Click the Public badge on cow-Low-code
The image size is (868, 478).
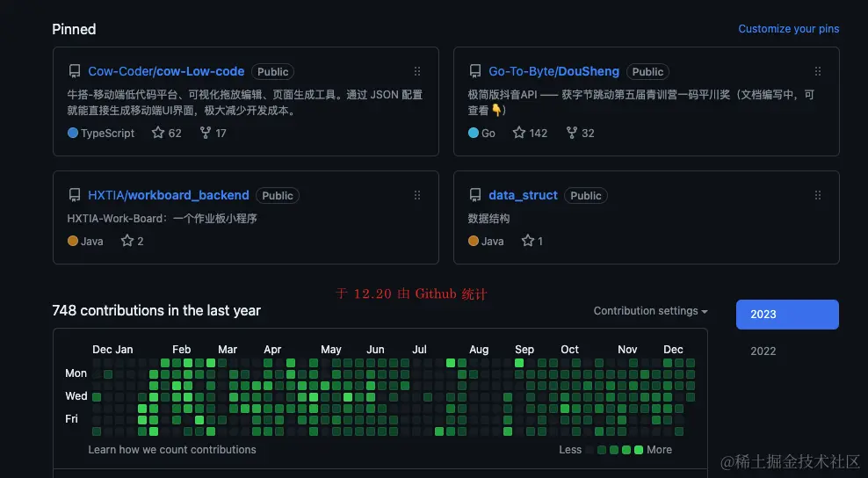point(273,71)
